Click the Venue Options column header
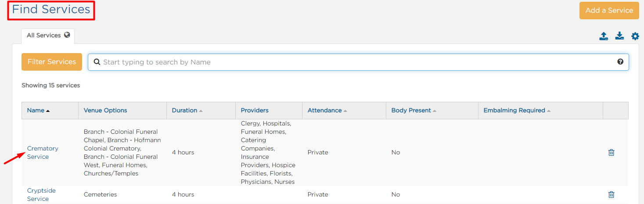This screenshot has height=204, width=644. 105,111
